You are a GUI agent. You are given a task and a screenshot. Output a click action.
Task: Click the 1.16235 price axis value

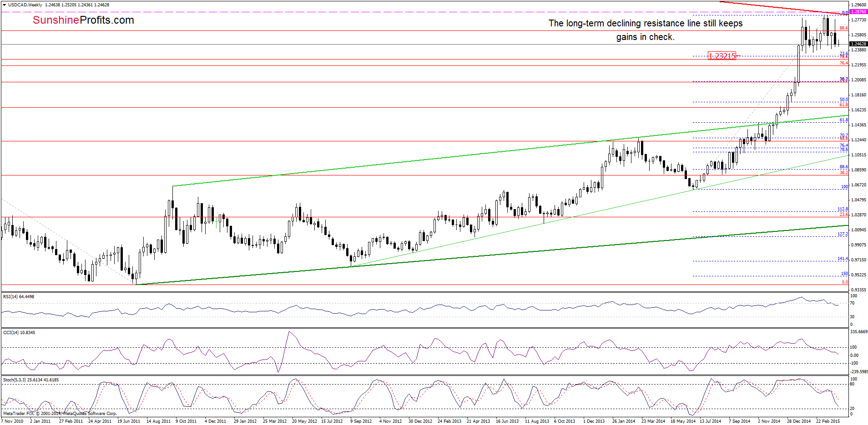point(858,110)
